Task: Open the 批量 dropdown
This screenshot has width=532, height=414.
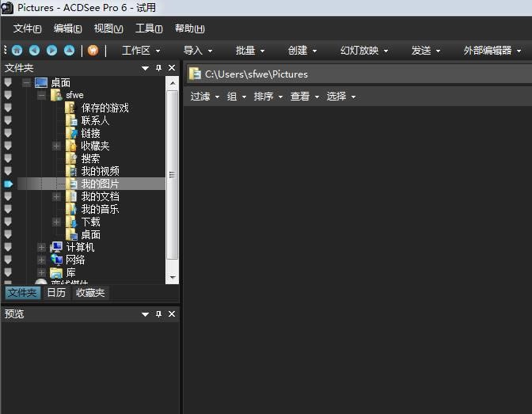Action: tap(250, 51)
